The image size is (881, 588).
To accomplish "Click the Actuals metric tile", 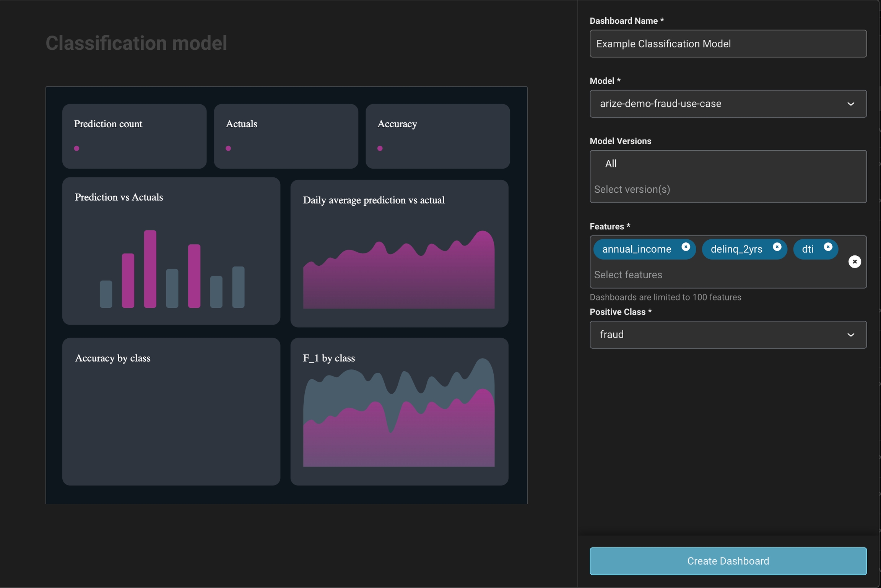I will 286,136.
